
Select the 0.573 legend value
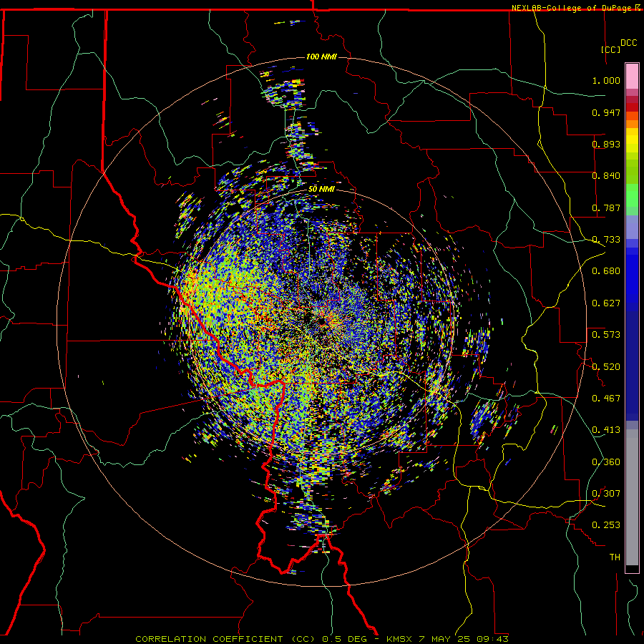click(606, 335)
